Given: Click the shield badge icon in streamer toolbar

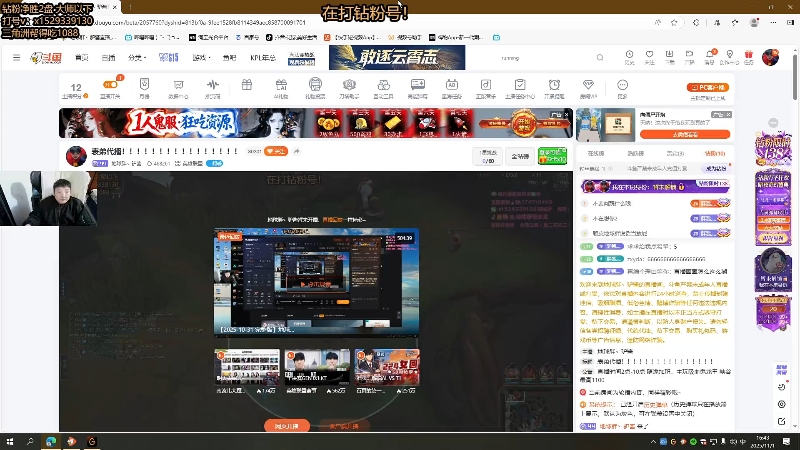Looking at the screenshot, I should pos(144,85).
